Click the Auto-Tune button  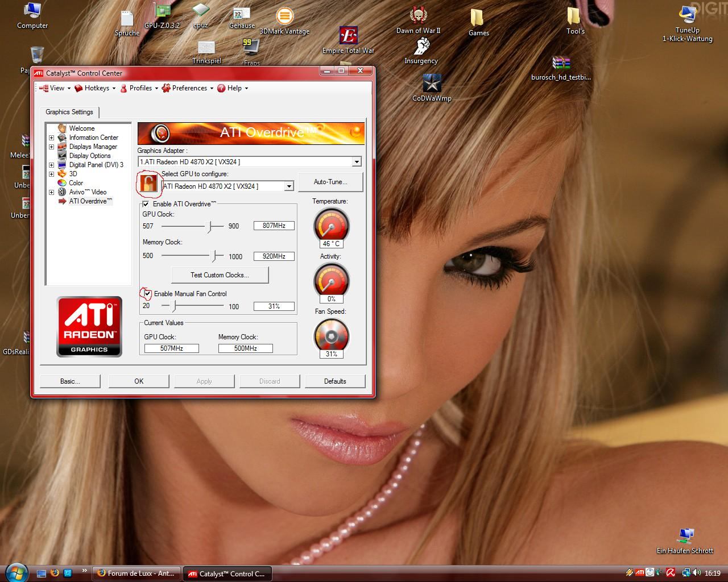[330, 182]
